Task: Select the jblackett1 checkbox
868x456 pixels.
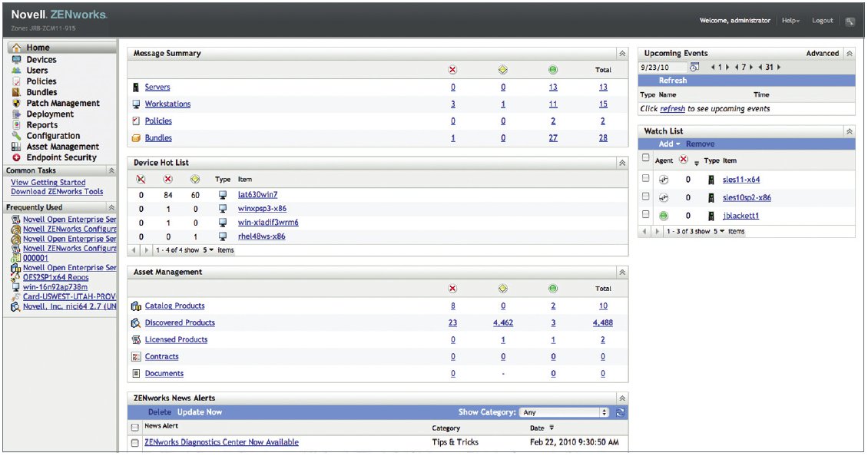Action: click(x=645, y=215)
